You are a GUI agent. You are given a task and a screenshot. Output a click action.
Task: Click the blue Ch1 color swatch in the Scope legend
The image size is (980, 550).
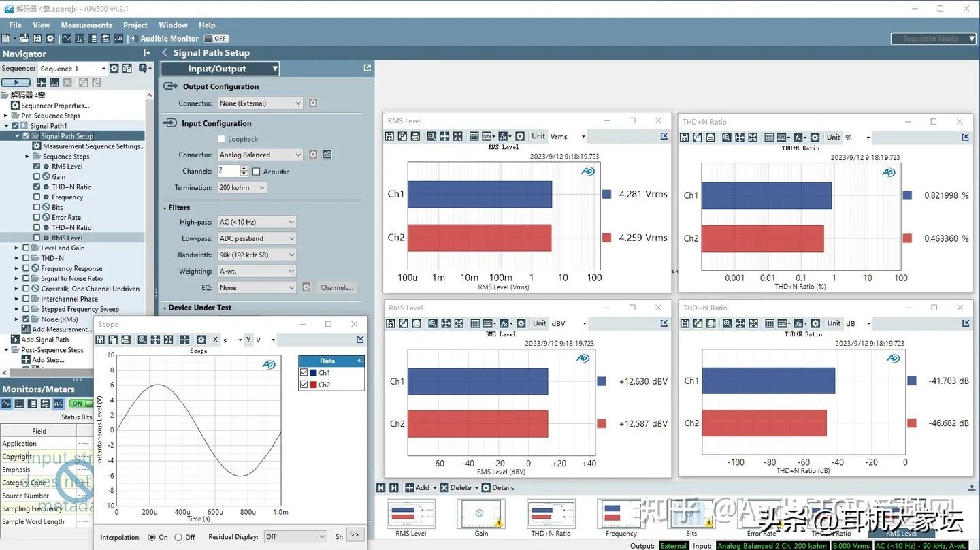point(313,373)
